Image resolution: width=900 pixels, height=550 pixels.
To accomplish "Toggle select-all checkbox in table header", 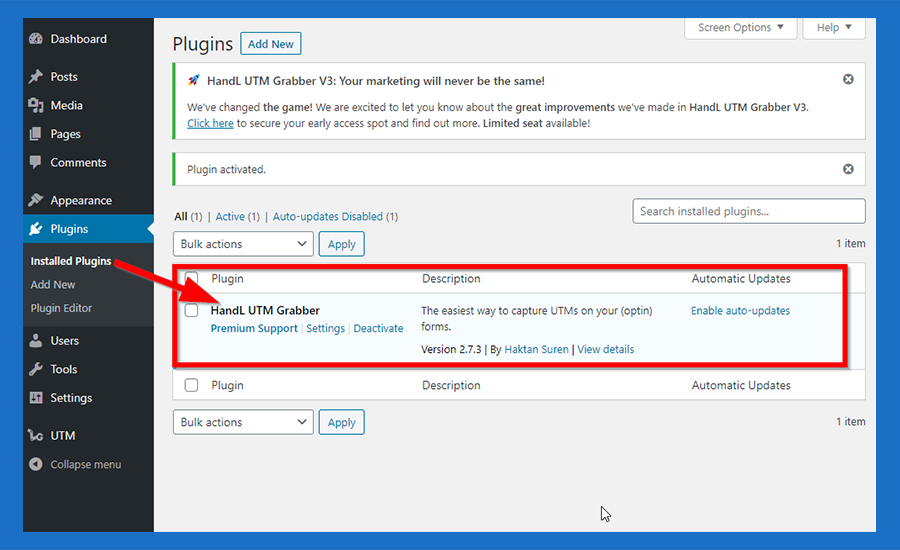I will [191, 279].
